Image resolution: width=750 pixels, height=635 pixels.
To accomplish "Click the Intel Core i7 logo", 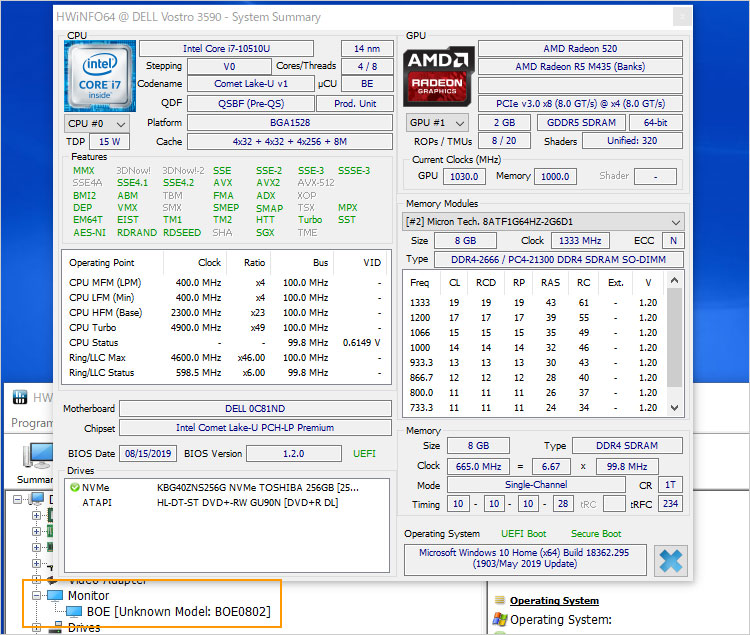I will click(x=99, y=76).
